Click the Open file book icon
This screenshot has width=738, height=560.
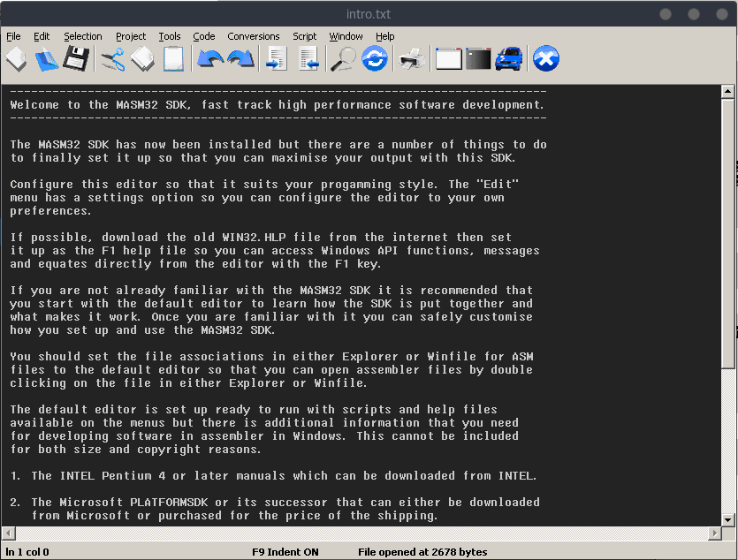pos(47,59)
